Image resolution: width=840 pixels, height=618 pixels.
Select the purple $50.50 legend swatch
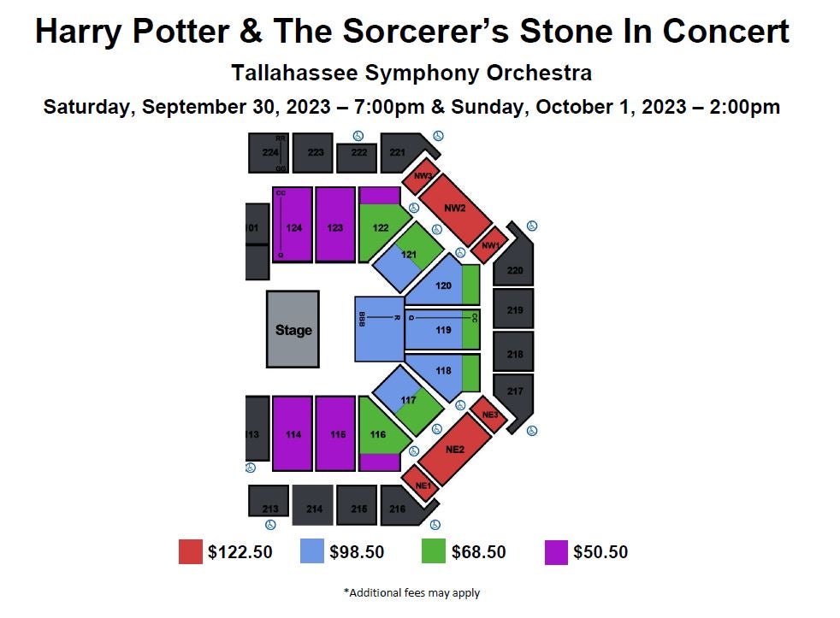[x=556, y=552]
